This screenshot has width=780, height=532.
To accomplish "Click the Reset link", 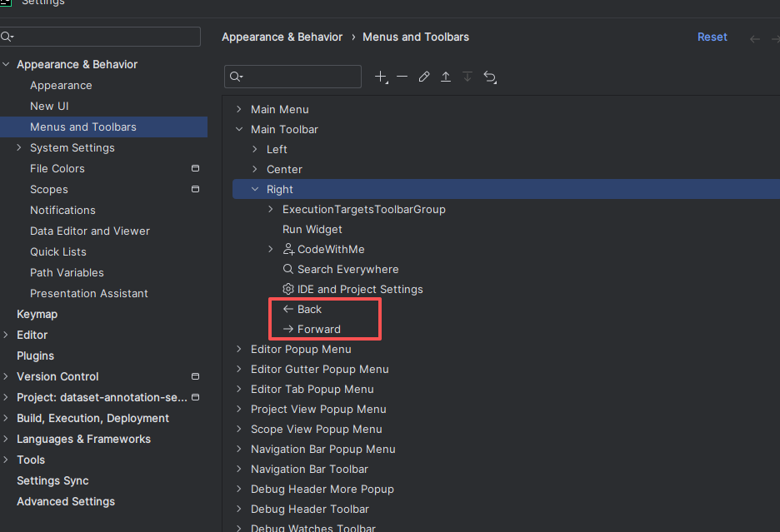I will (712, 37).
